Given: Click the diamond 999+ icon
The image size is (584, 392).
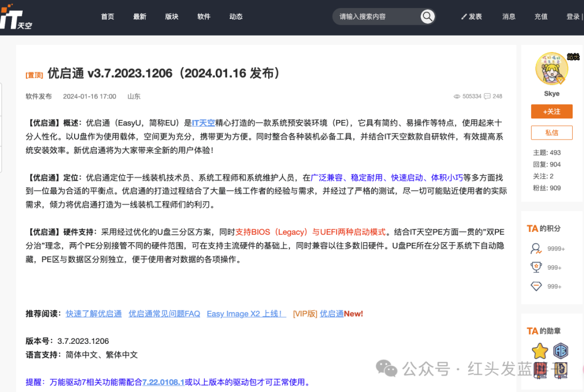Looking at the screenshot, I should click(536, 286).
